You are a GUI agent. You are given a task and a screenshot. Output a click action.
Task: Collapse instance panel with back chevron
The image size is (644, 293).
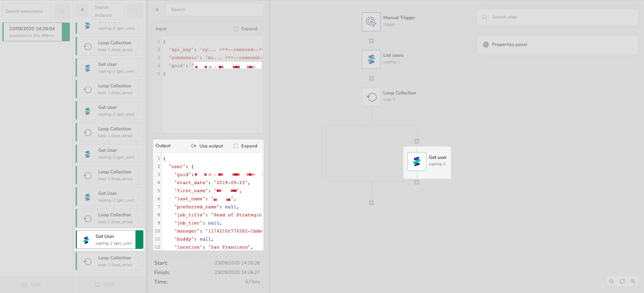82,10
